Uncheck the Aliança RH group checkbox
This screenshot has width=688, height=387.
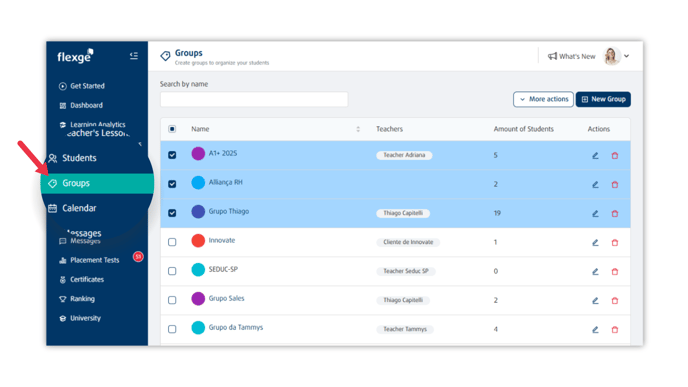[172, 184]
